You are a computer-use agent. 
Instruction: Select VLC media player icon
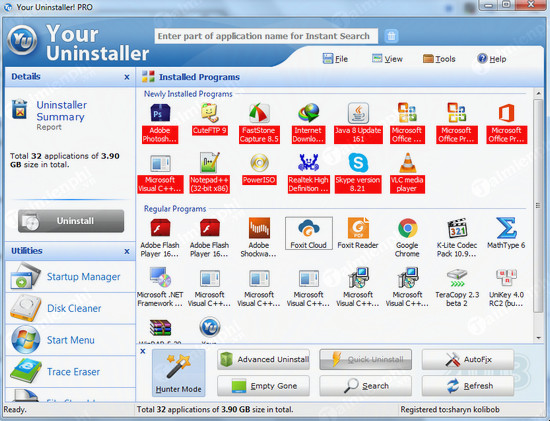coord(407,163)
